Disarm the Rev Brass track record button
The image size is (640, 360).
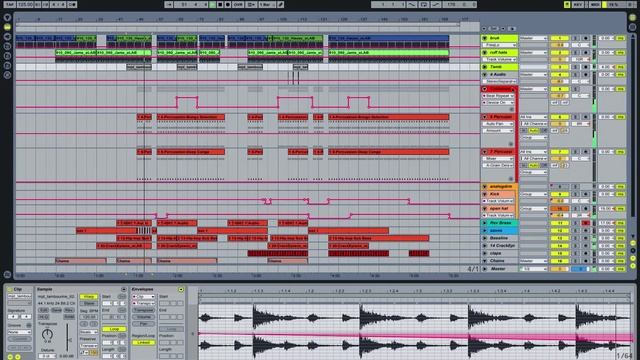pos(586,223)
